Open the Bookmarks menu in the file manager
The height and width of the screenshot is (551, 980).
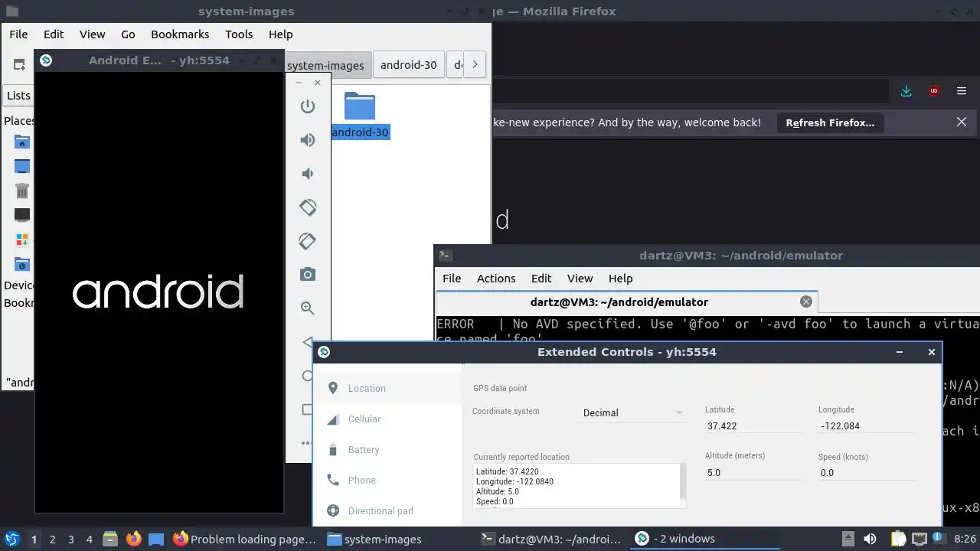click(x=180, y=34)
